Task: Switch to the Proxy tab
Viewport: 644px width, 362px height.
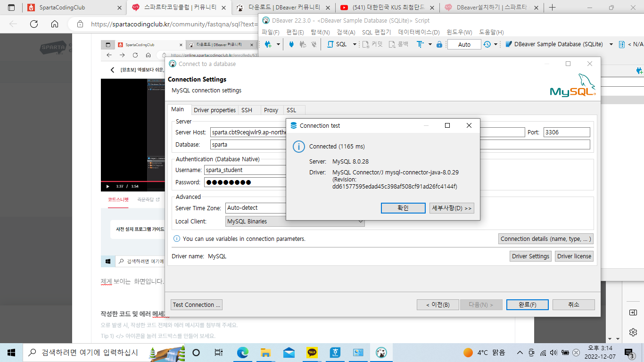Action: [x=271, y=110]
